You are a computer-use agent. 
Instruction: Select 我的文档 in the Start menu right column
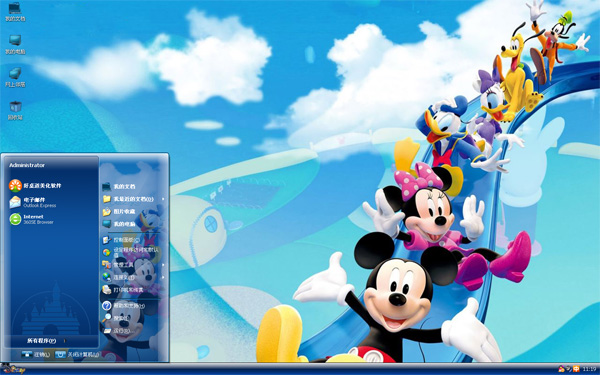click(119, 187)
